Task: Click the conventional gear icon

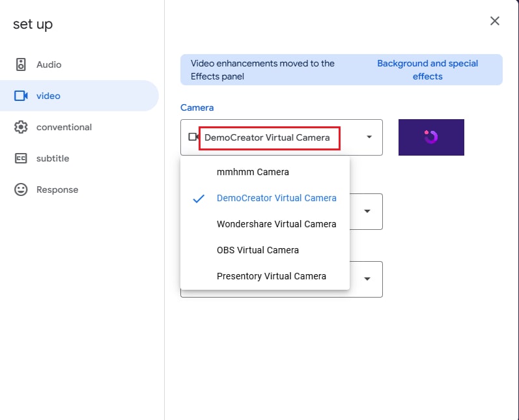Action: [x=21, y=127]
